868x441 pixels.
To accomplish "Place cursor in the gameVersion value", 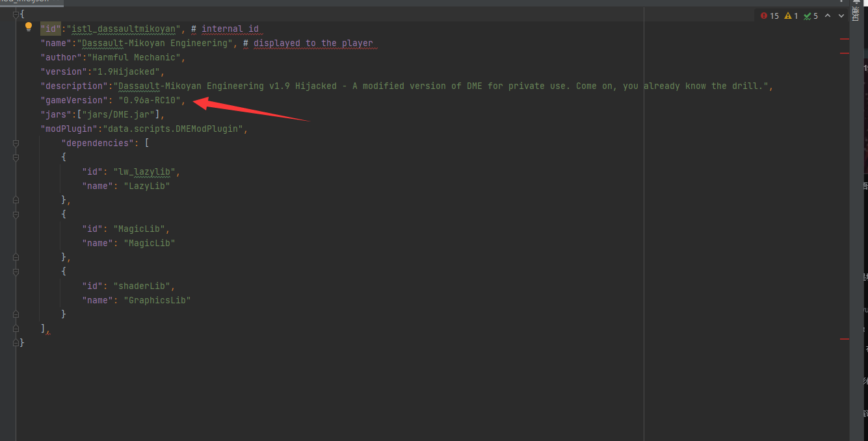I will [x=151, y=100].
